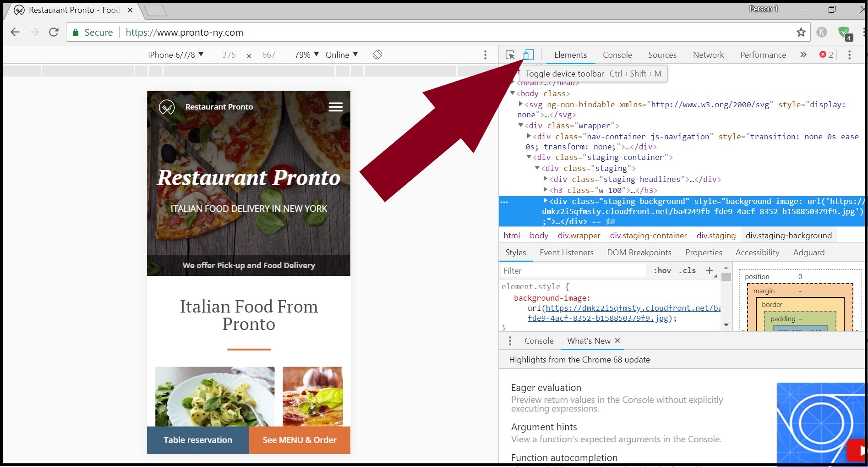This screenshot has width=868, height=467.
Task: Click the Table reservation button
Action: pyautogui.click(x=198, y=440)
